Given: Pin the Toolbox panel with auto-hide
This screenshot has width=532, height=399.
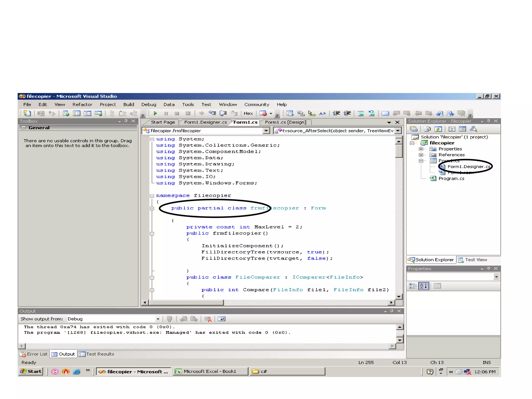Looking at the screenshot, I should click(x=126, y=121).
